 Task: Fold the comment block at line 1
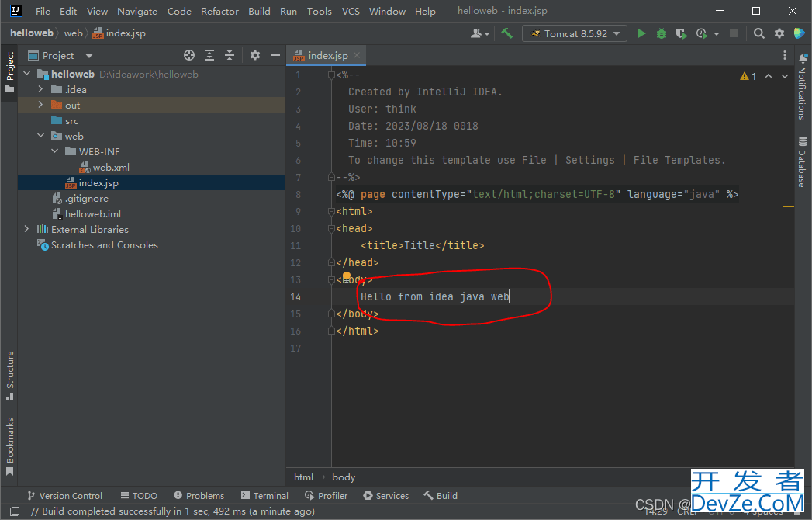point(331,75)
